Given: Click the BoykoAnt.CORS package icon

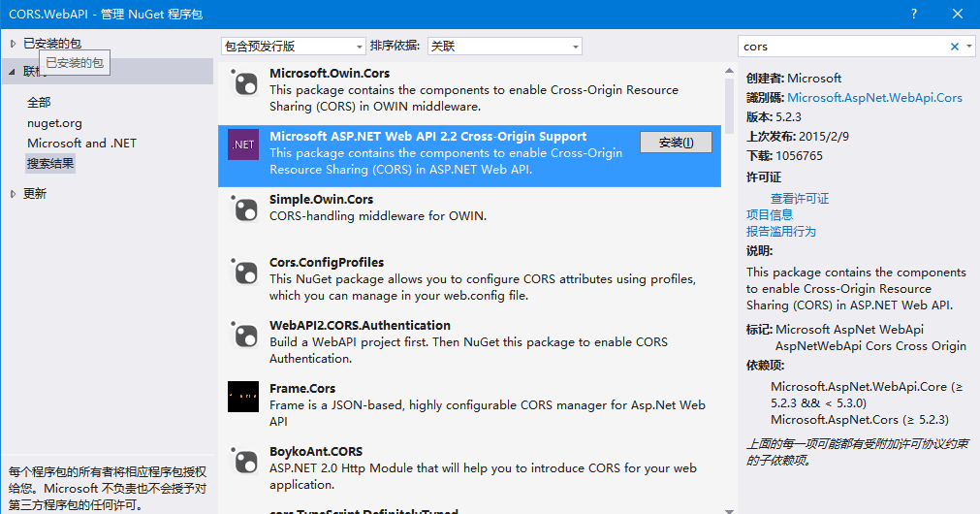Looking at the screenshot, I should point(243,461).
